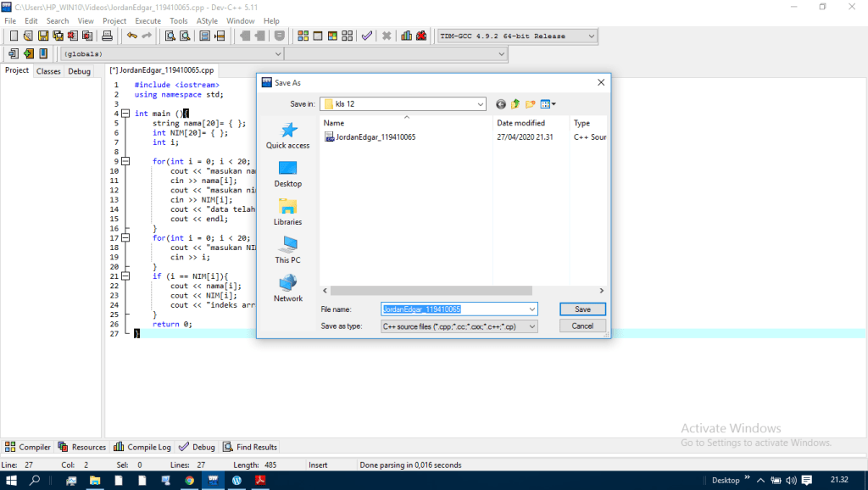Click the Up One Level folder icon
Image resolution: width=868 pixels, height=490 pixels.
pos(515,104)
